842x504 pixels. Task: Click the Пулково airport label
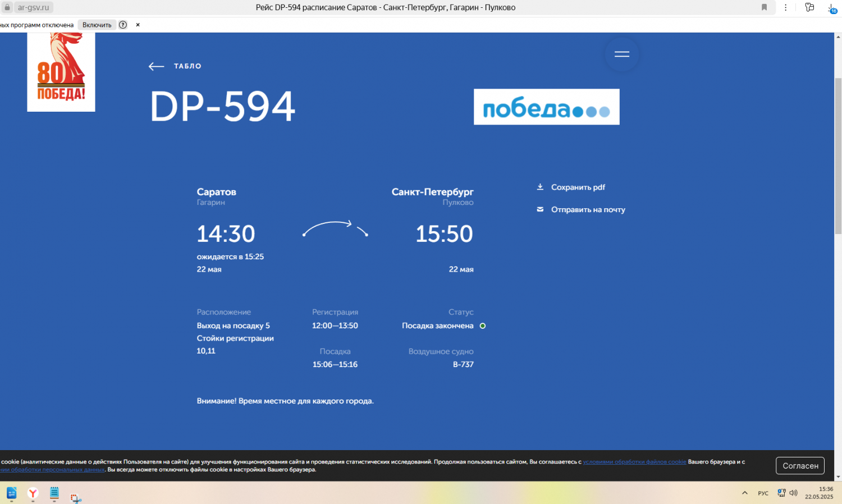(x=458, y=203)
